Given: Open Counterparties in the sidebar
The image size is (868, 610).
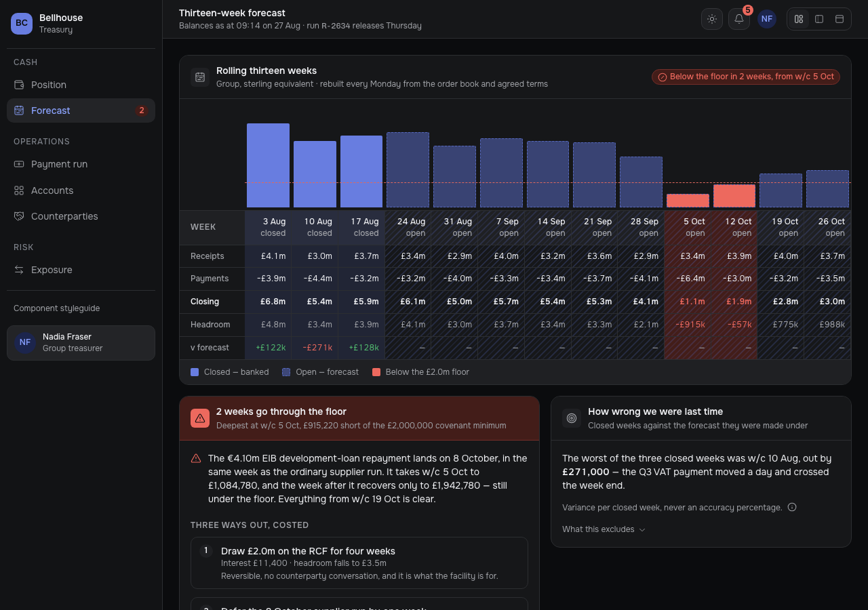Looking at the screenshot, I should 81,216.
